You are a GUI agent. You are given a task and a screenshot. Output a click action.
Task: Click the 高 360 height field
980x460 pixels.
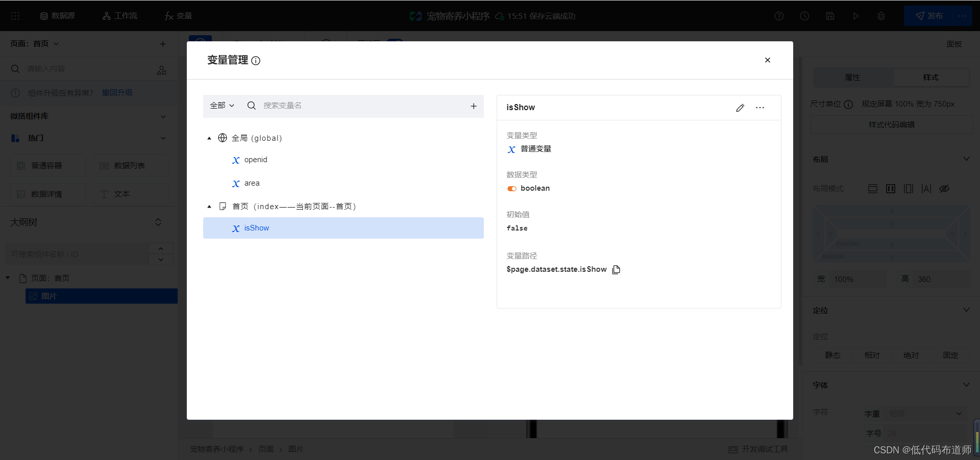pyautogui.click(x=942, y=279)
